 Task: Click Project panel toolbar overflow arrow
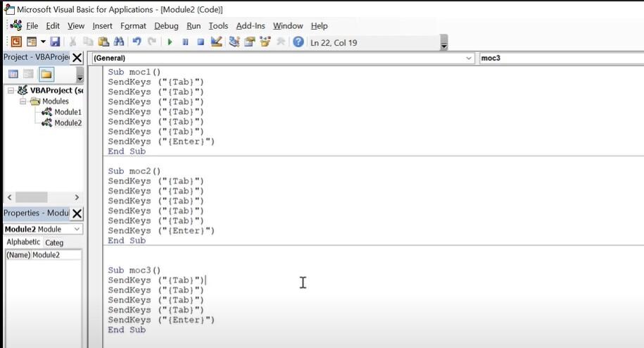80,75
